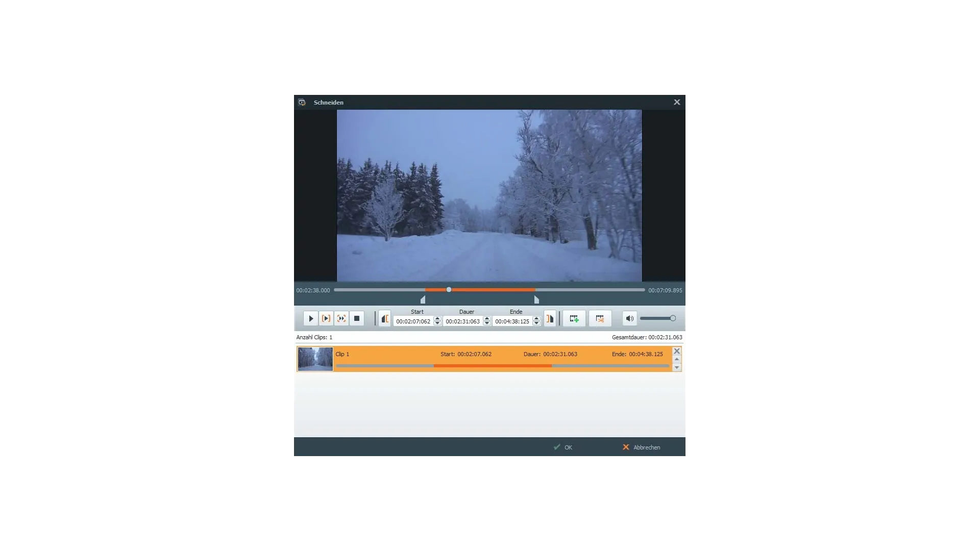Click the play selection (bracketed play) icon
Image resolution: width=980 pixels, height=551 pixels.
click(x=326, y=318)
